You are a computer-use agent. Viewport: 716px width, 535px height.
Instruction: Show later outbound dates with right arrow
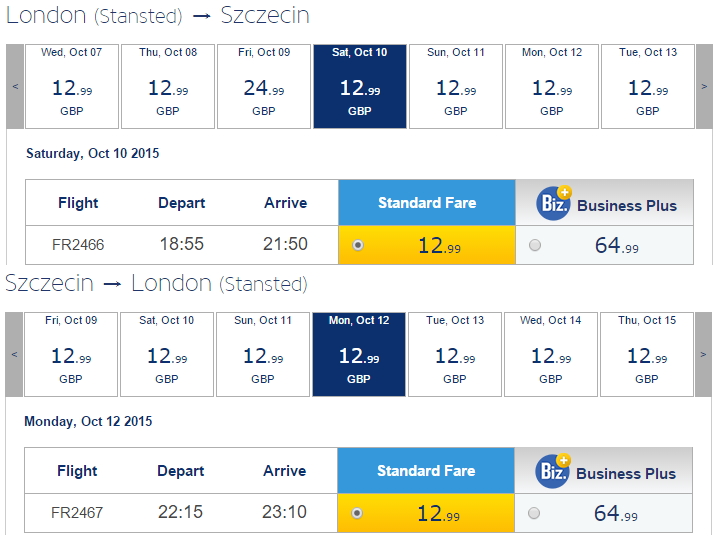(704, 86)
